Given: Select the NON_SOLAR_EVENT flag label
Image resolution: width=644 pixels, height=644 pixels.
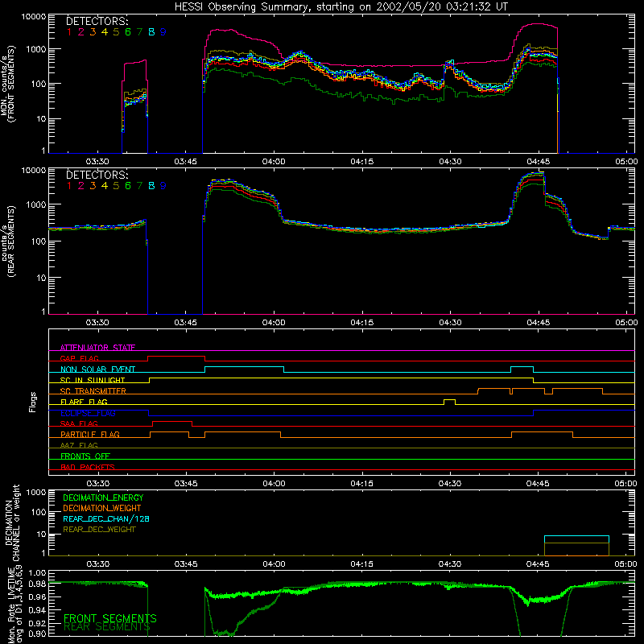Looking at the screenshot, I should pos(97,369).
